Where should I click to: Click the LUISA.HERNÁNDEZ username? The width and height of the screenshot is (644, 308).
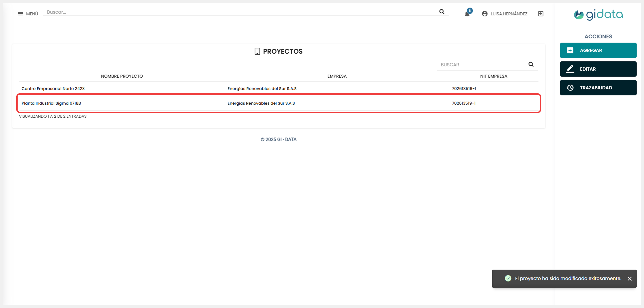509,14
